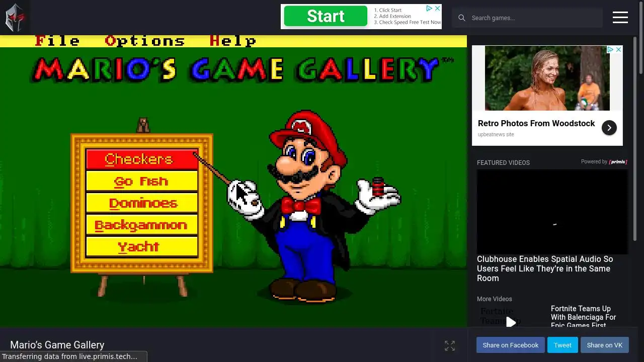644x362 pixels.
Task: Open the hamburger menu
Action: click(620, 18)
